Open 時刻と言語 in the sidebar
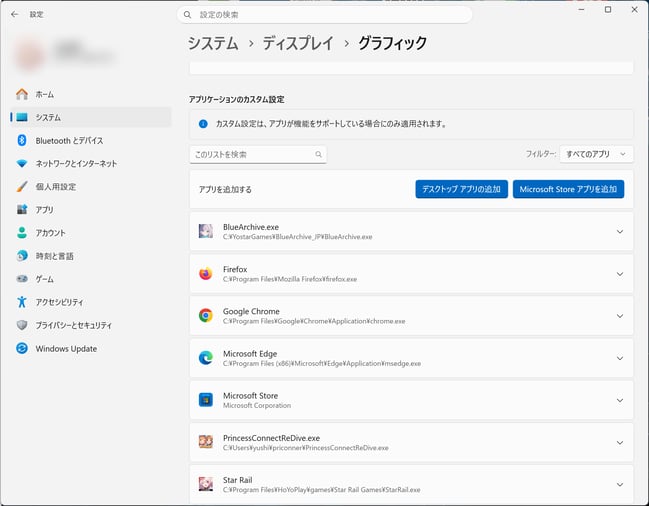 (91, 256)
